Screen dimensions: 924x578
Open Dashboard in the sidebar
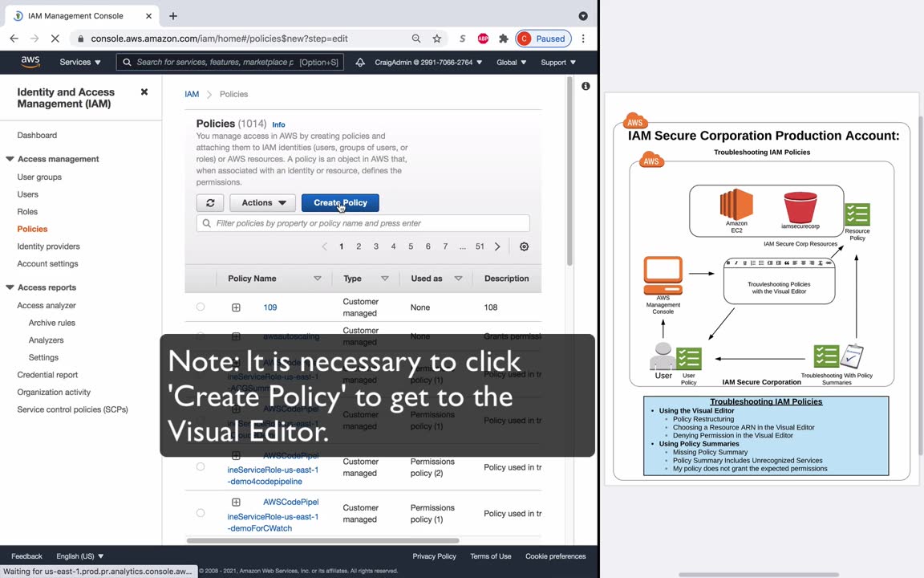click(x=37, y=135)
